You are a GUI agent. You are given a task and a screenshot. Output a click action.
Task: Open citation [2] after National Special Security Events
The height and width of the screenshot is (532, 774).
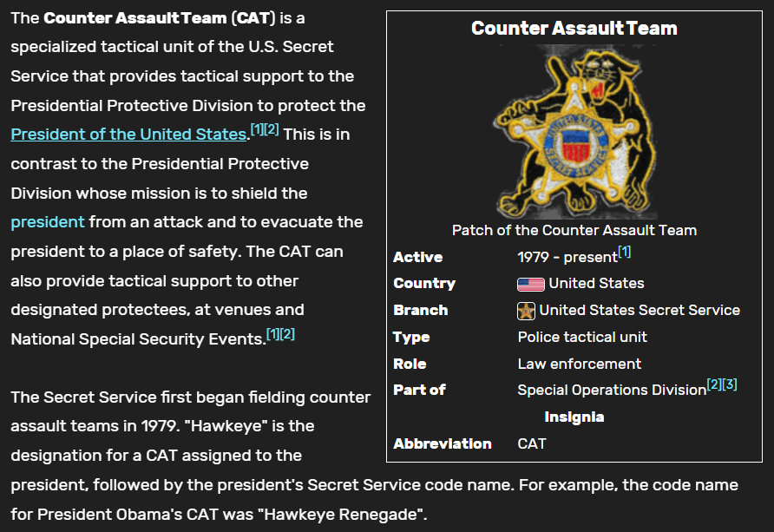click(288, 334)
